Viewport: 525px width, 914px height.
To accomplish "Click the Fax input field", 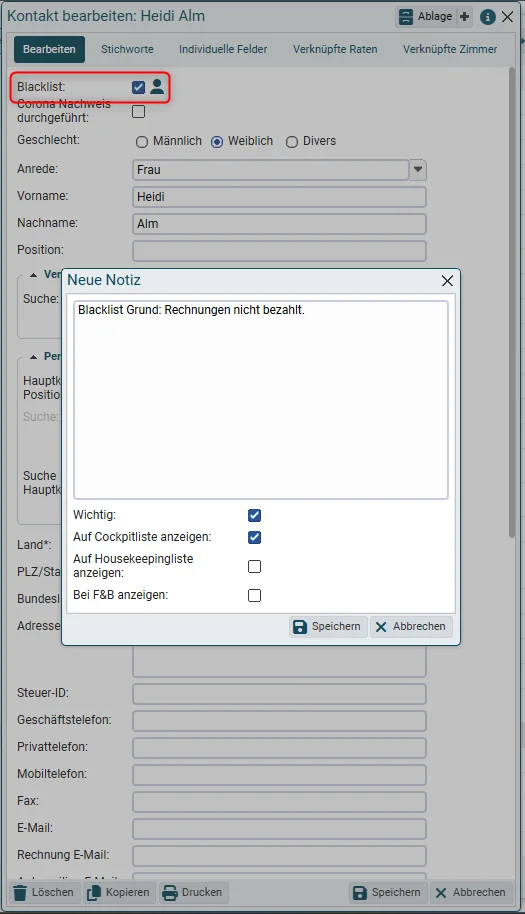I will [x=280, y=802].
